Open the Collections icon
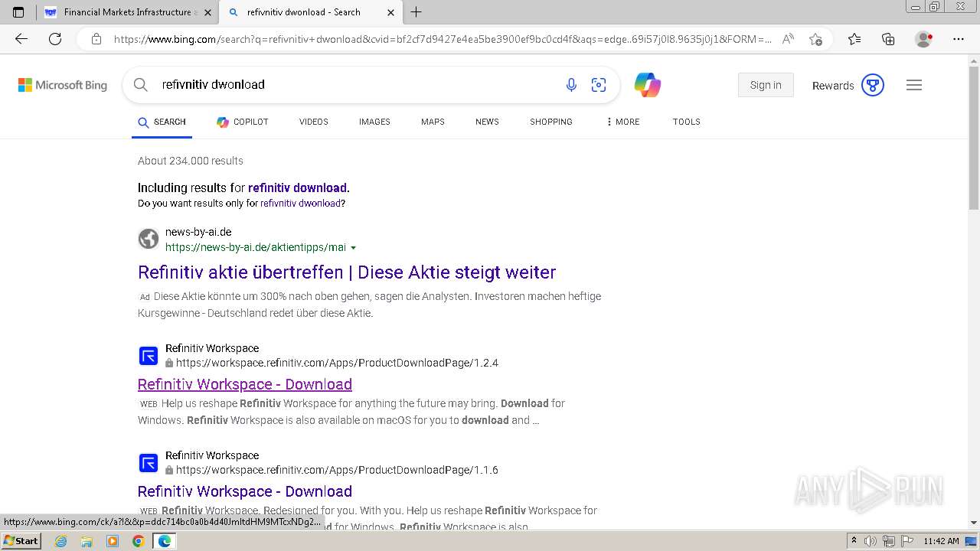This screenshot has width=980, height=551. (x=888, y=39)
